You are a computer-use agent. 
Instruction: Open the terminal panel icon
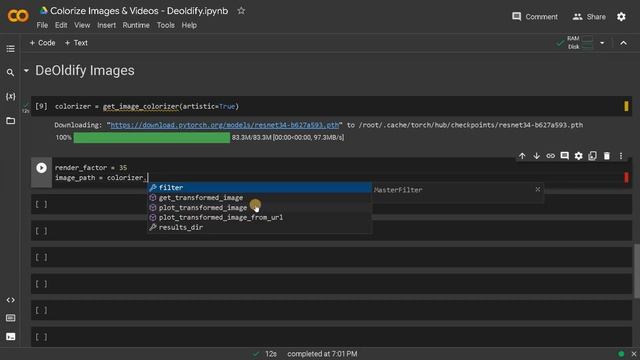click(x=11, y=336)
